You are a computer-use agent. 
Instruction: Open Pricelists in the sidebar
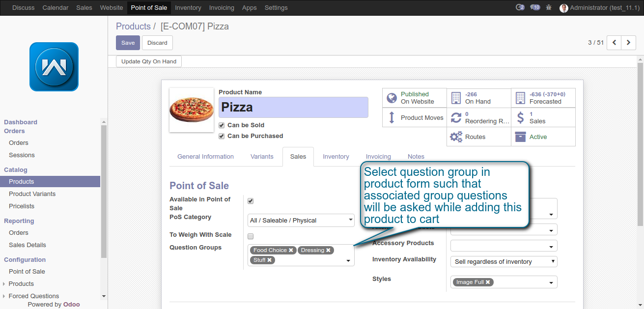(22, 206)
